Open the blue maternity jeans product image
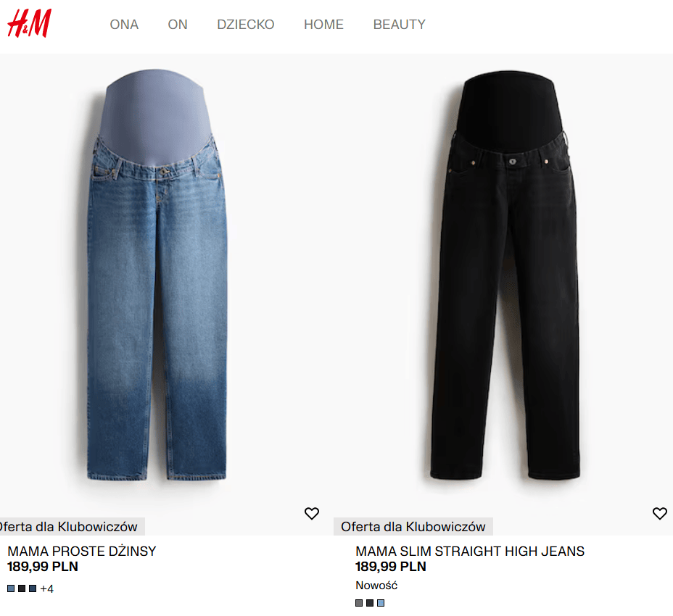The height and width of the screenshot is (616, 673). [x=157, y=275]
